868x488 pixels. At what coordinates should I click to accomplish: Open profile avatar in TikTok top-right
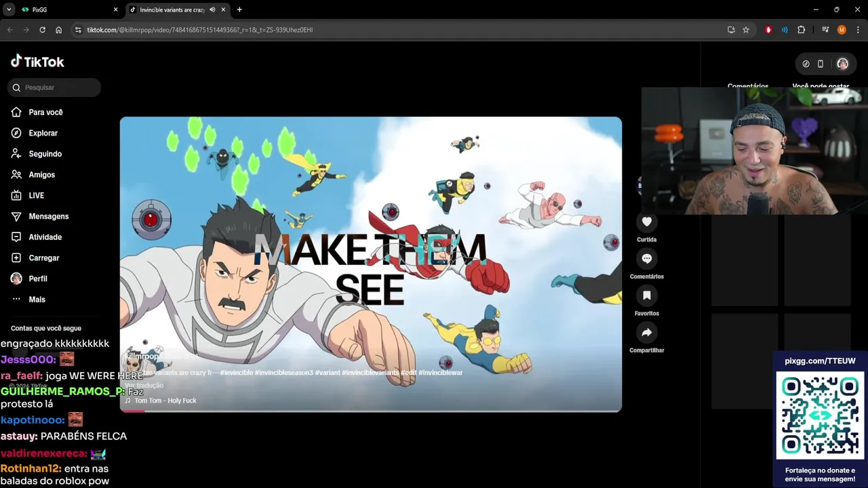click(842, 64)
